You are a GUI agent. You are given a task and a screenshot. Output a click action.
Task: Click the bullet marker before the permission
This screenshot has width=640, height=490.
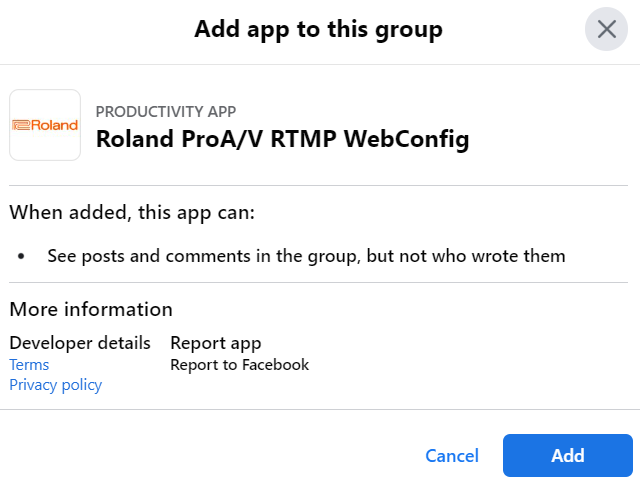(x=21, y=256)
